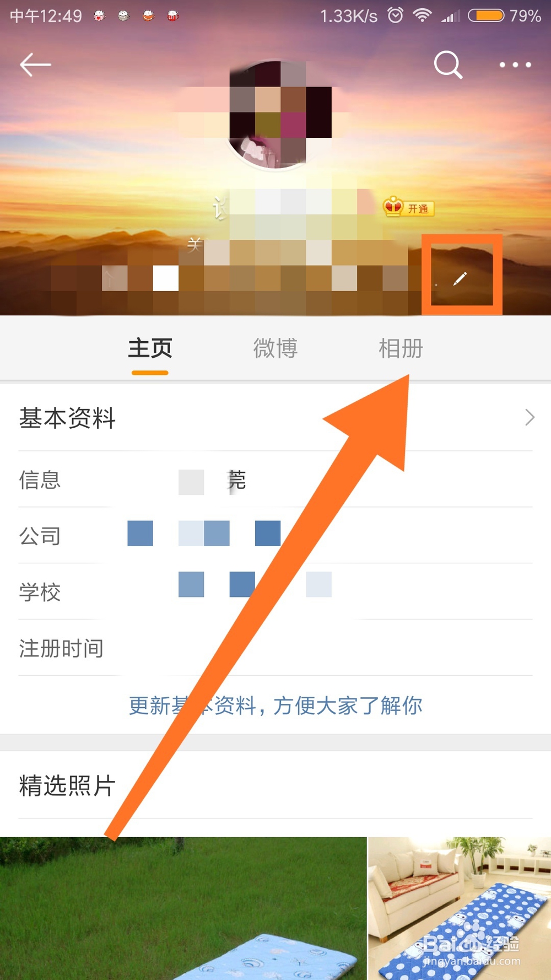The height and width of the screenshot is (980, 551).
Task: Open the grass lawn mat photo
Action: pyautogui.click(x=183, y=908)
